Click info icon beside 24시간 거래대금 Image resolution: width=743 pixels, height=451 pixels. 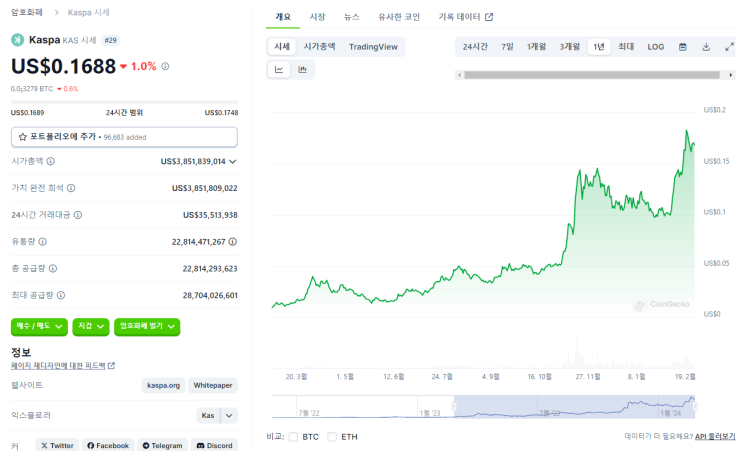click(78, 215)
